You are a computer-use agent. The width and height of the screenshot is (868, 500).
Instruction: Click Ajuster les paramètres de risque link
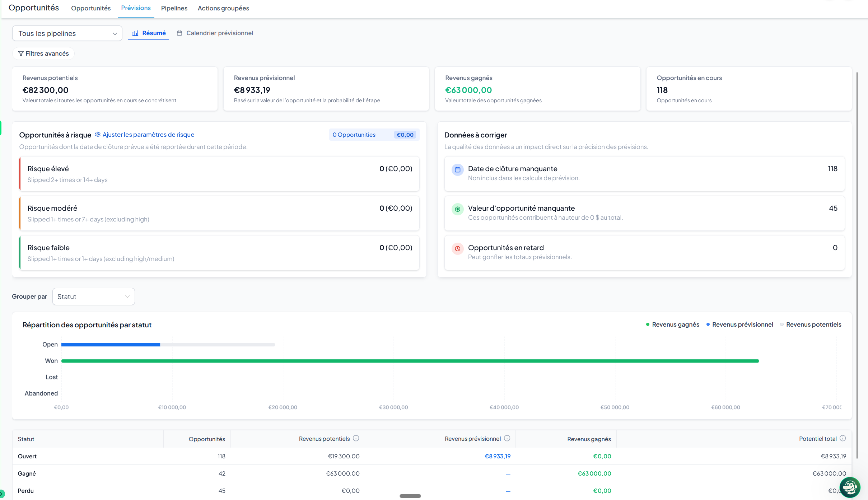(148, 135)
